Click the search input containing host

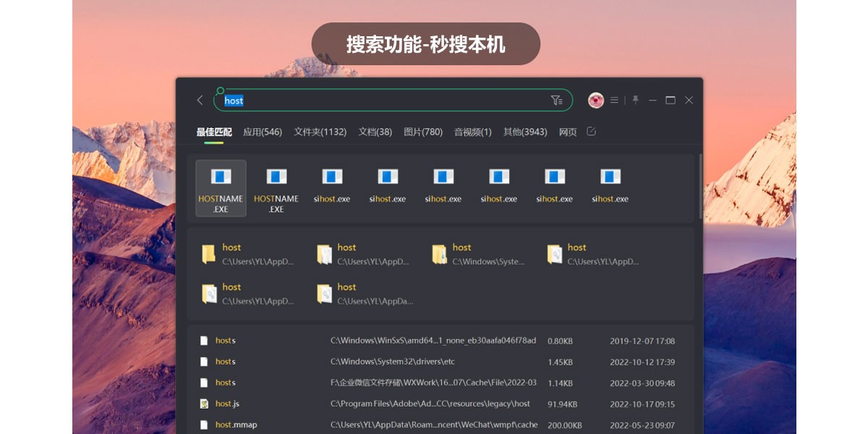pos(383,101)
